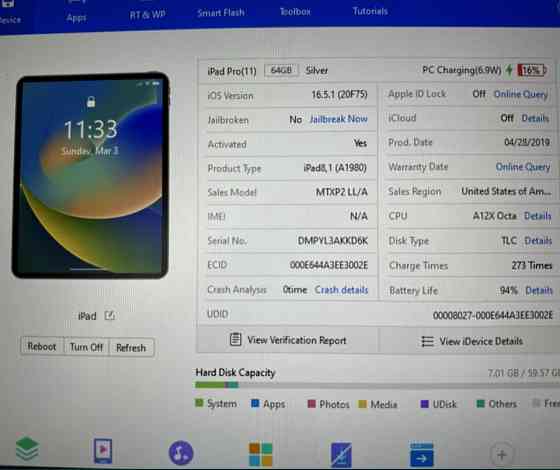Open the green stacked layers shortcut icon

pos(27,449)
